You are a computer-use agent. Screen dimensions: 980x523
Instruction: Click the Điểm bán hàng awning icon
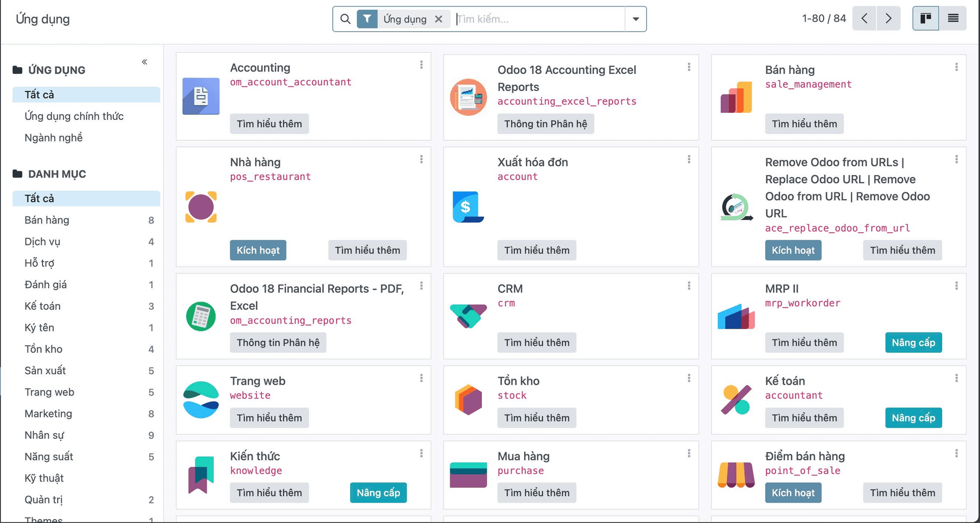[736, 475]
